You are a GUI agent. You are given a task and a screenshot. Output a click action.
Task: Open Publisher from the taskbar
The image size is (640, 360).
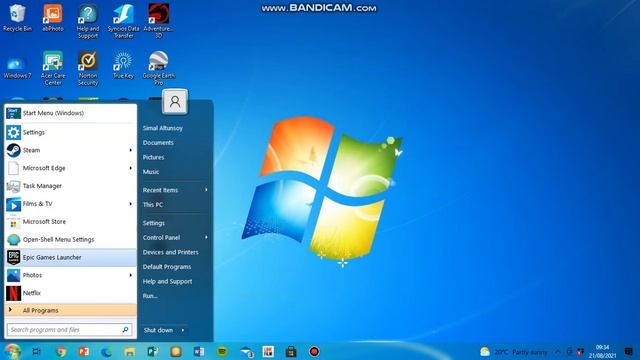coord(153,351)
